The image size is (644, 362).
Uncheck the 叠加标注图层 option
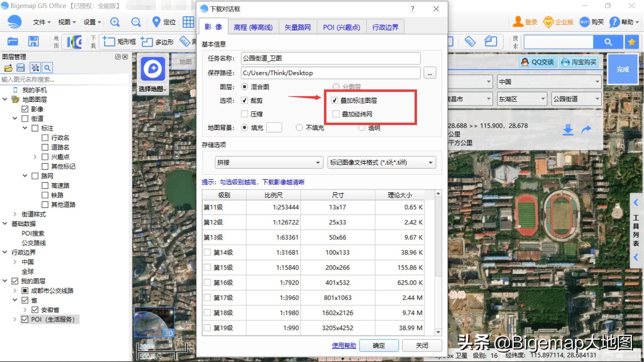click(x=334, y=100)
